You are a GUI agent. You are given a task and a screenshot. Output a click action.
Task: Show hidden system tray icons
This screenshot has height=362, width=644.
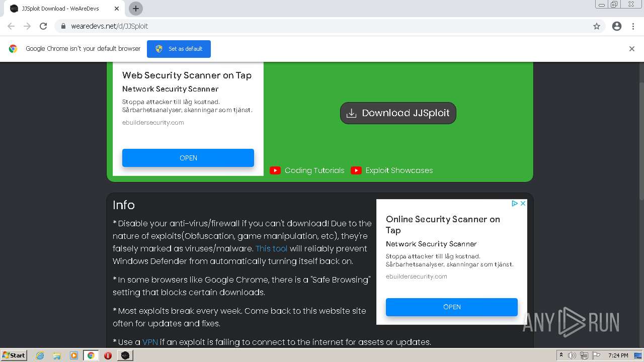point(561,355)
